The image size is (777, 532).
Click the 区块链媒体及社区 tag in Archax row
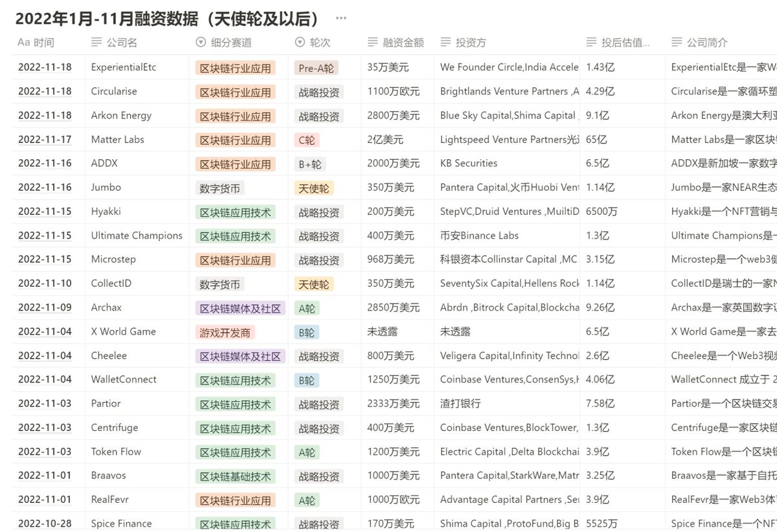(x=240, y=307)
